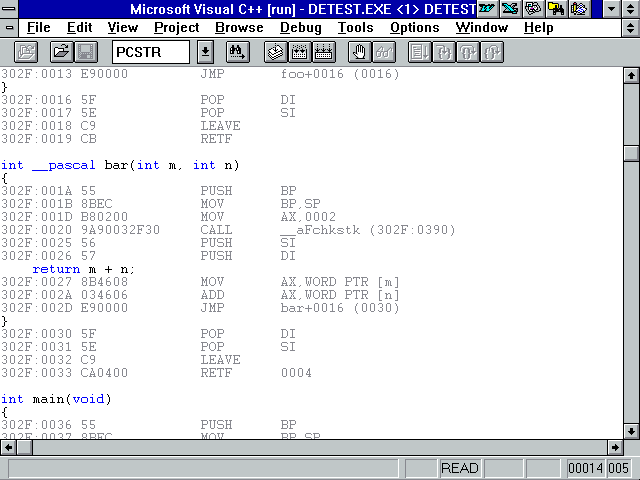
Task: Click the 'return m + n;' source line
Action: pos(83,269)
